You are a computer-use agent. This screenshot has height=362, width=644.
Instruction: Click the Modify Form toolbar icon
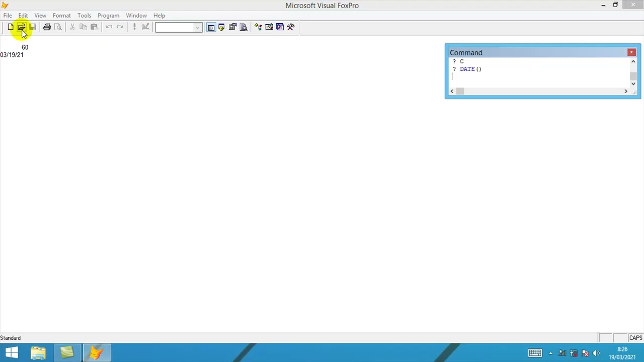[x=145, y=27]
